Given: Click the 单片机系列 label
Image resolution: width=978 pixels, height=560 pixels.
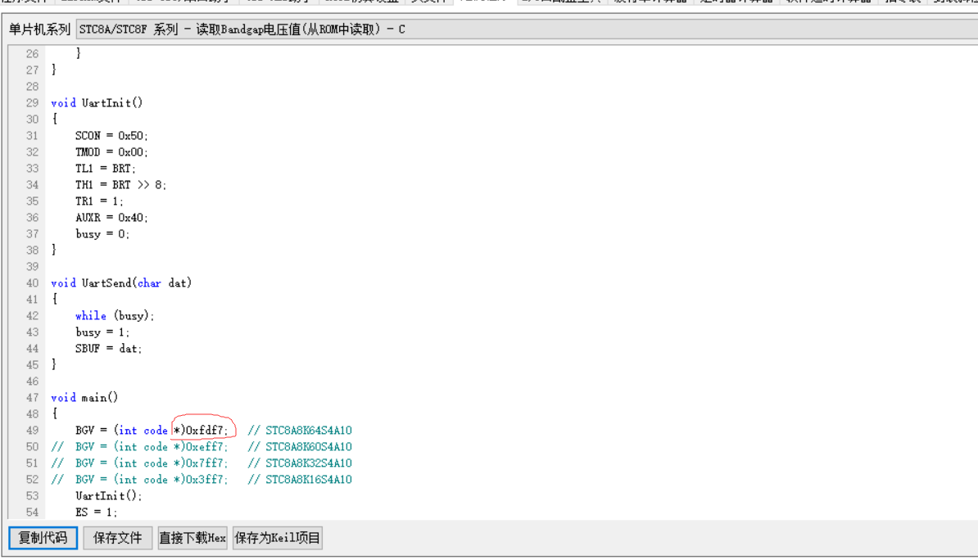Looking at the screenshot, I should pos(39,29).
